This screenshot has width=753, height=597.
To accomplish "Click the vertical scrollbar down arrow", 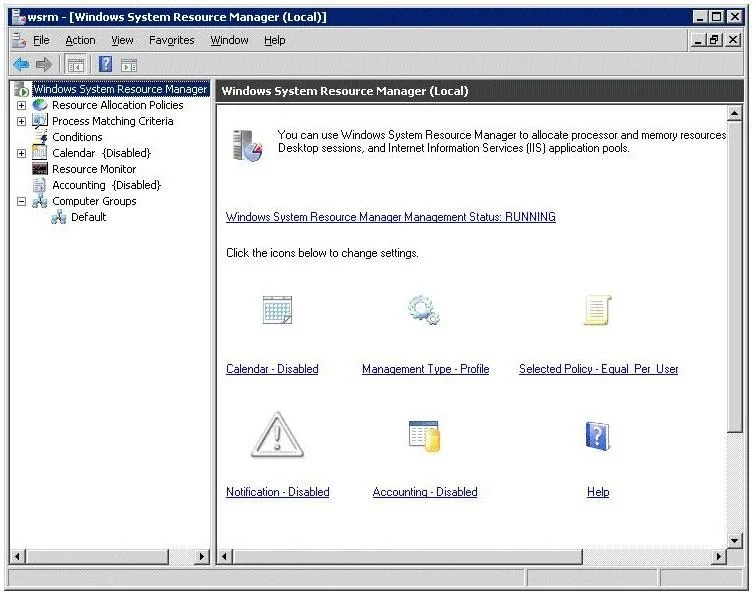I will [734, 540].
